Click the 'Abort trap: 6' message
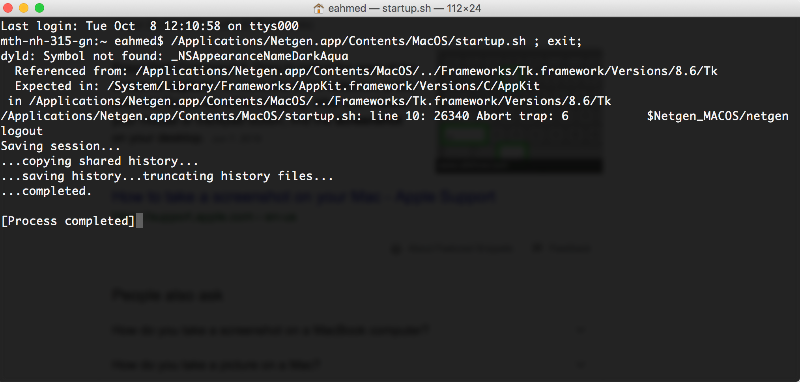Screen dimensions: 800x382 pos(522,116)
